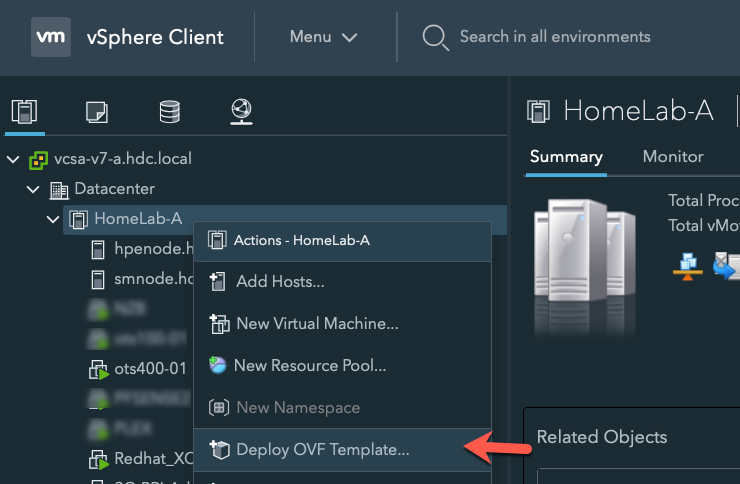Image resolution: width=740 pixels, height=484 pixels.
Task: Select the hpenode host entry
Action: [154, 249]
